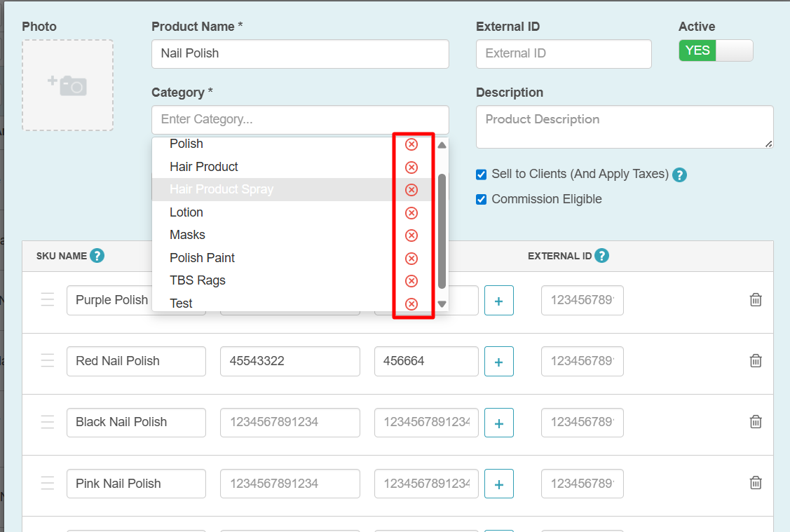Open the EXTERNAL ID column help icon

pos(601,256)
